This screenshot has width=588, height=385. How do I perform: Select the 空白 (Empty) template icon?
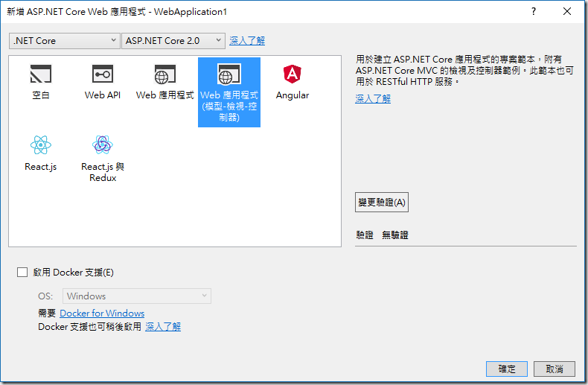40,74
